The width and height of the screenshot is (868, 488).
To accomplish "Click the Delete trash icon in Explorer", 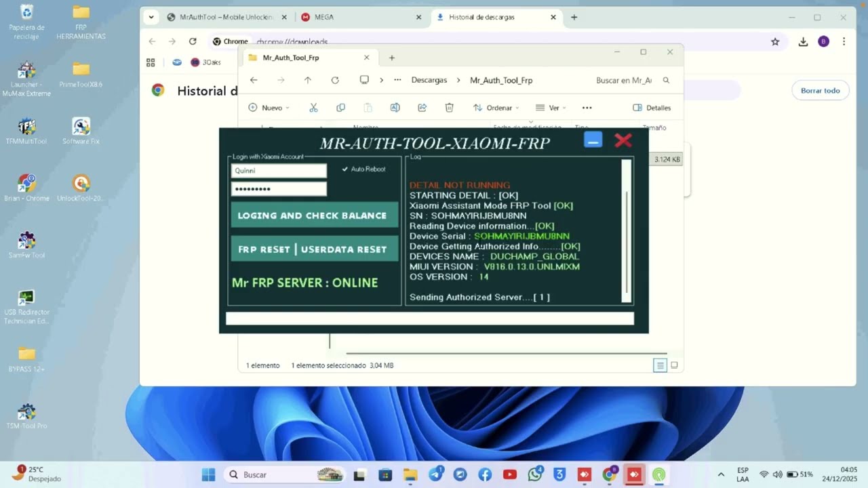I will [x=449, y=108].
